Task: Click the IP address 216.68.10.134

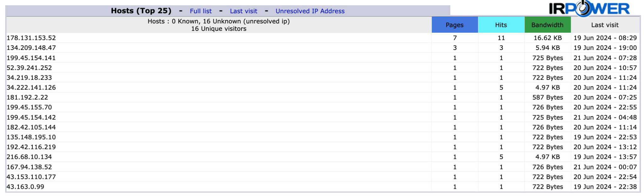Action: point(29,157)
